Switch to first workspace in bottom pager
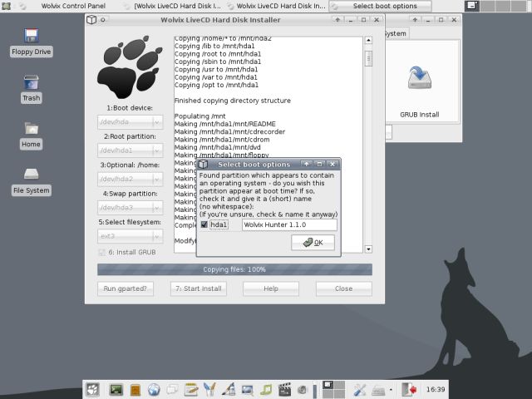Image resolution: width=532 pixels, height=399 pixels. pos(328,385)
